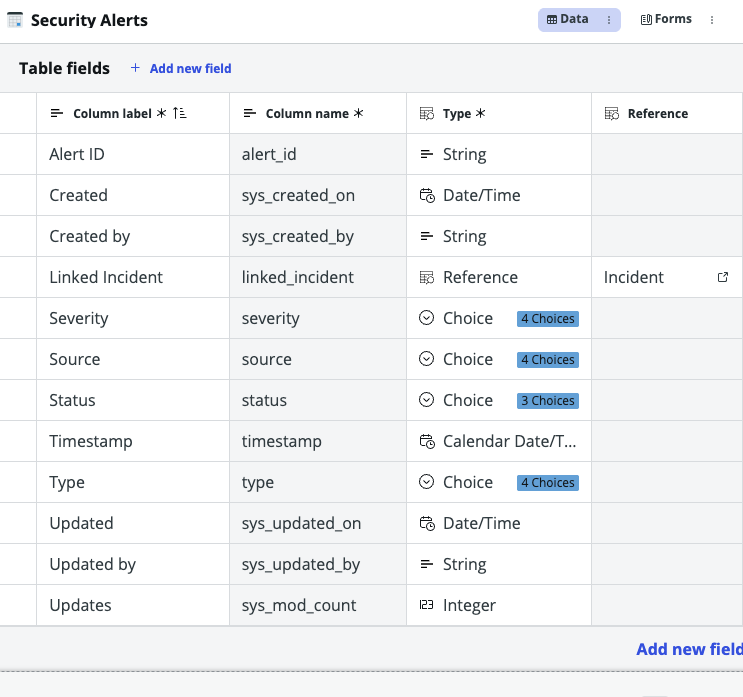This screenshot has width=743, height=697.
Task: Open the Data tab
Action: [568, 19]
